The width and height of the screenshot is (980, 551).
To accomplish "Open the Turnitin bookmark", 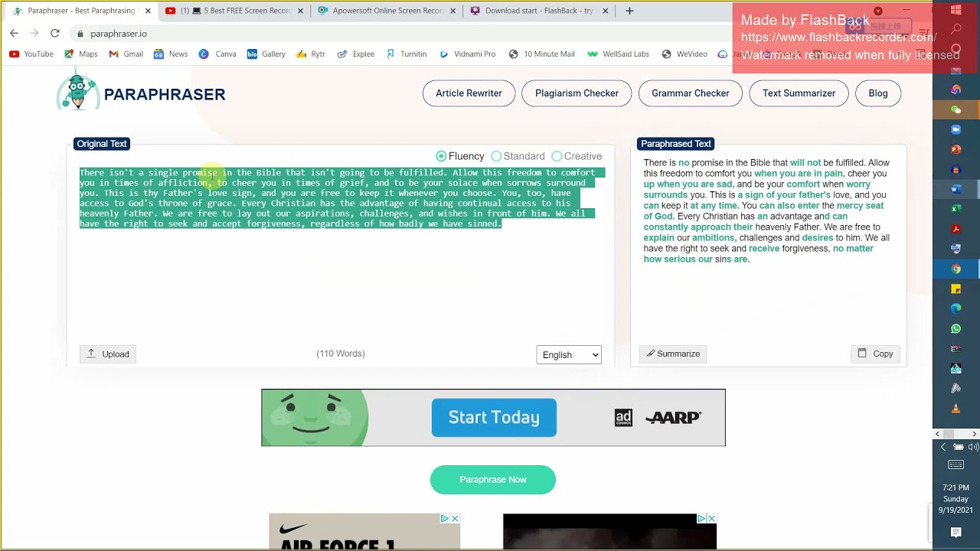I will click(407, 54).
